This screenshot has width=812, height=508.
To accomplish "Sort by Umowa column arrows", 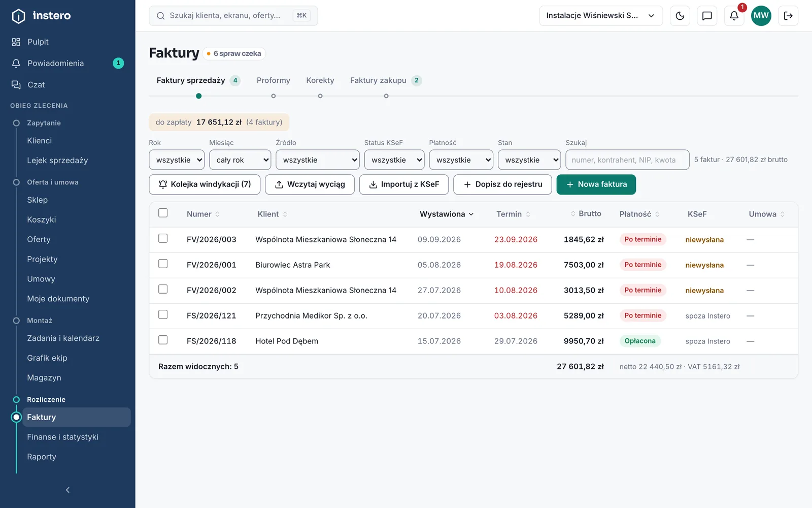I will [x=782, y=214].
